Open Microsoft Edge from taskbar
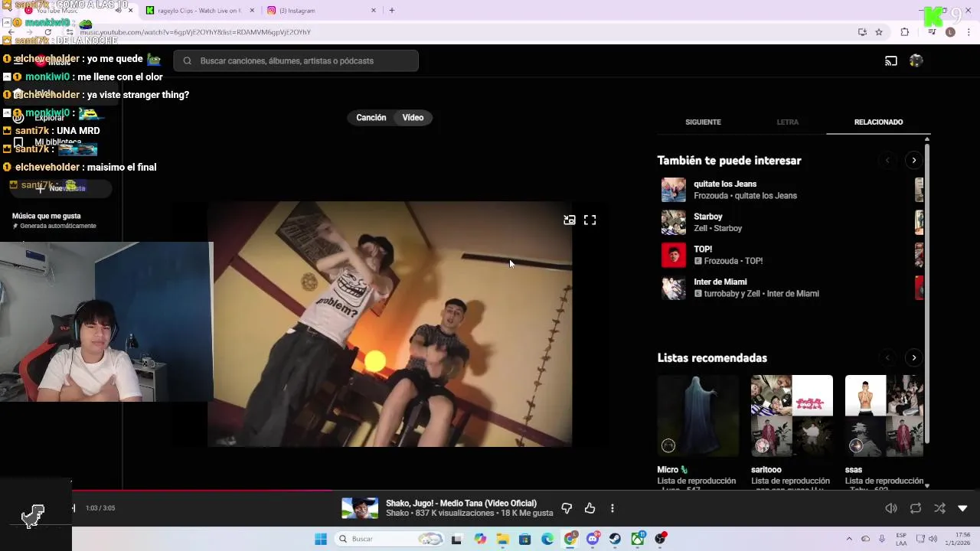The height and width of the screenshot is (551, 980). point(547,539)
